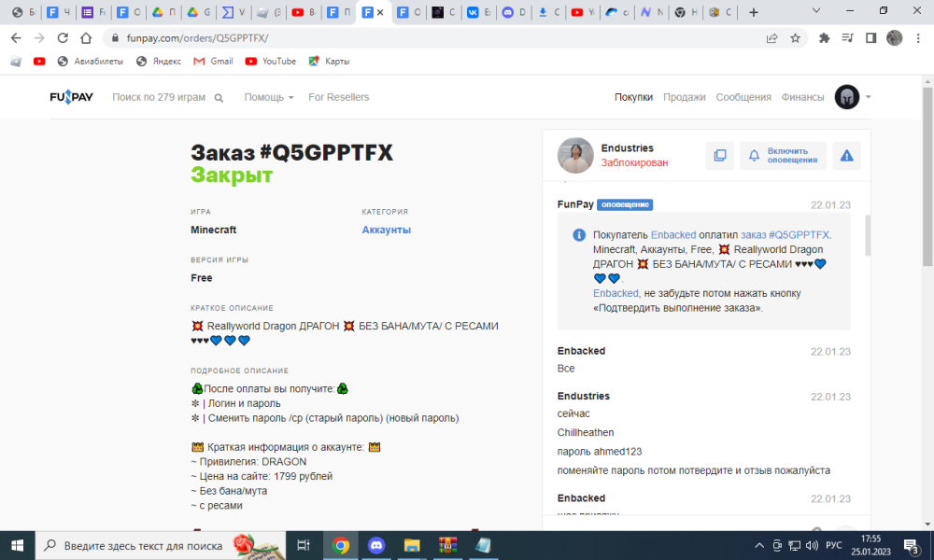934x560 pixels.
Task: Open new browser tab
Action: coord(754,12)
